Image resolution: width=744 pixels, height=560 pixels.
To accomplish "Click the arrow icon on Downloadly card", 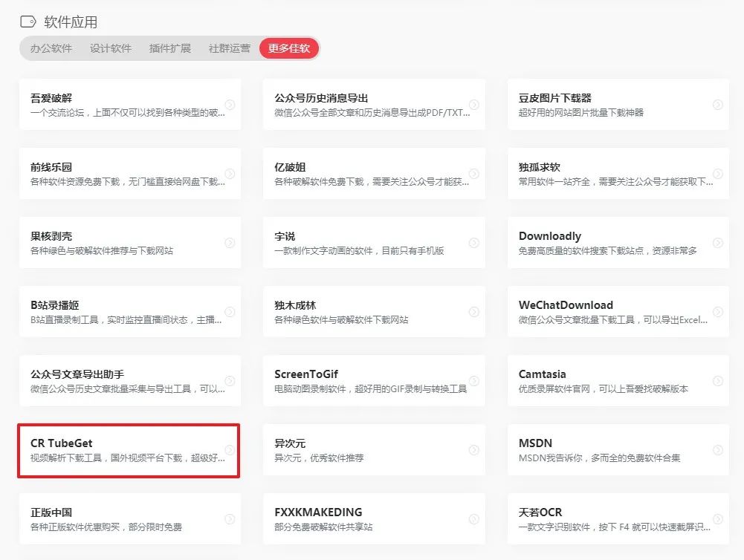I will [x=718, y=243].
